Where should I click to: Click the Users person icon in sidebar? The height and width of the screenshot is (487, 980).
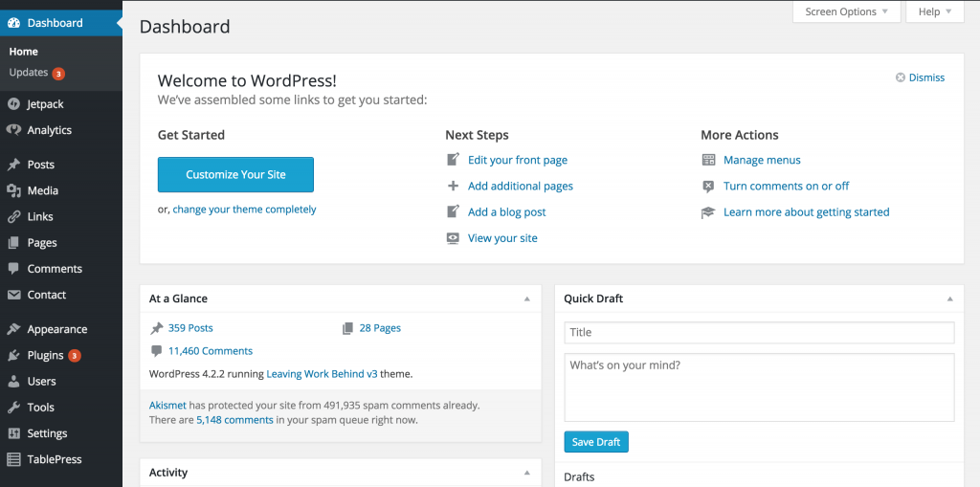(13, 382)
